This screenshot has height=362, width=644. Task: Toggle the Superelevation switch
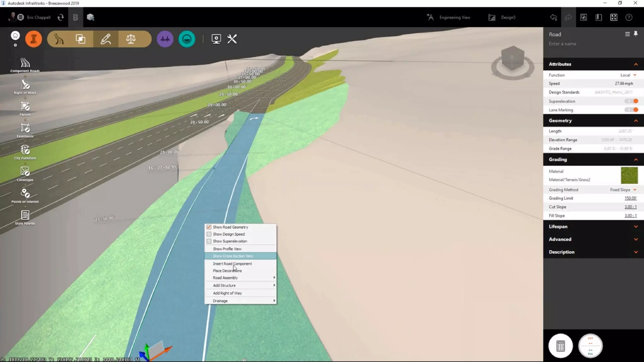pos(631,101)
